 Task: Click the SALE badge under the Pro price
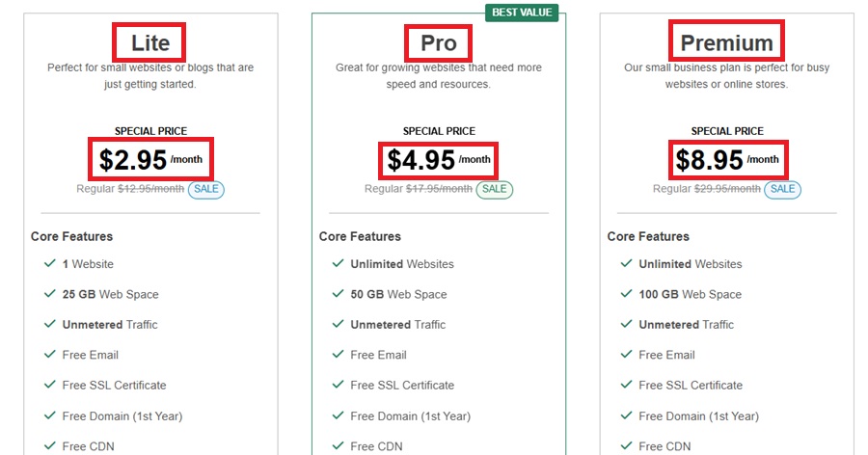coord(495,189)
